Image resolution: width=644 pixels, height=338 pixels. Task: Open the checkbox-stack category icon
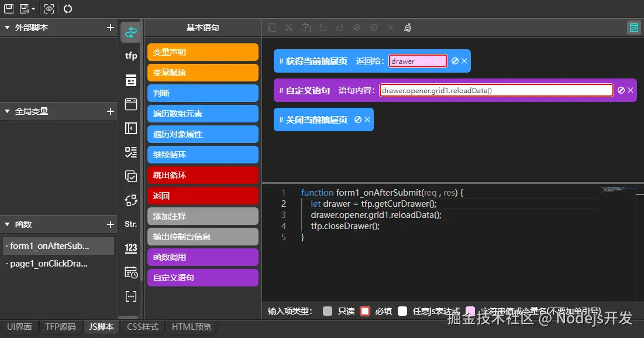point(130,176)
